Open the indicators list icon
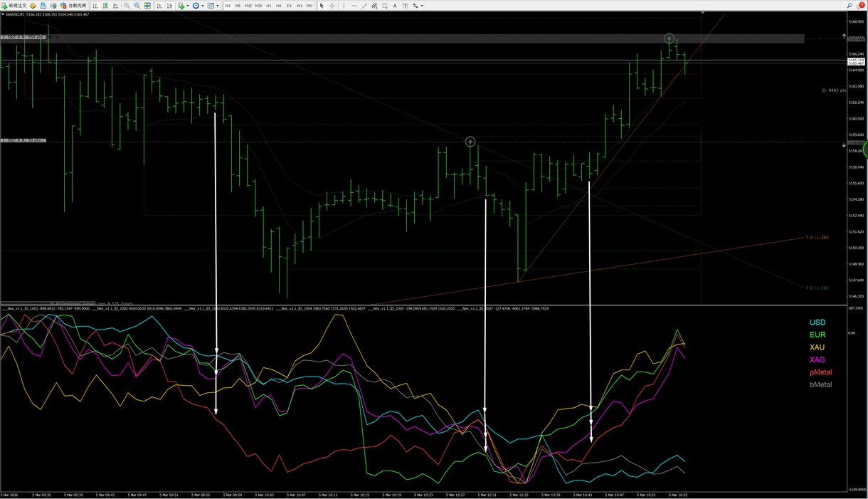Viewport: 868px width, 499px height. coord(181,6)
